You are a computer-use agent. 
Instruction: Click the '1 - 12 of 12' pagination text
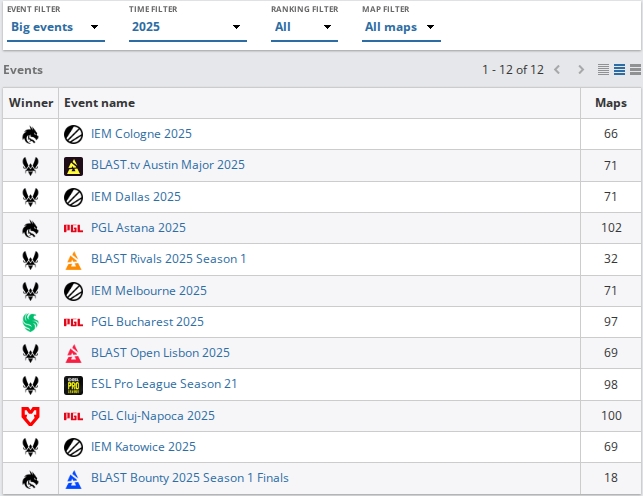(x=513, y=70)
